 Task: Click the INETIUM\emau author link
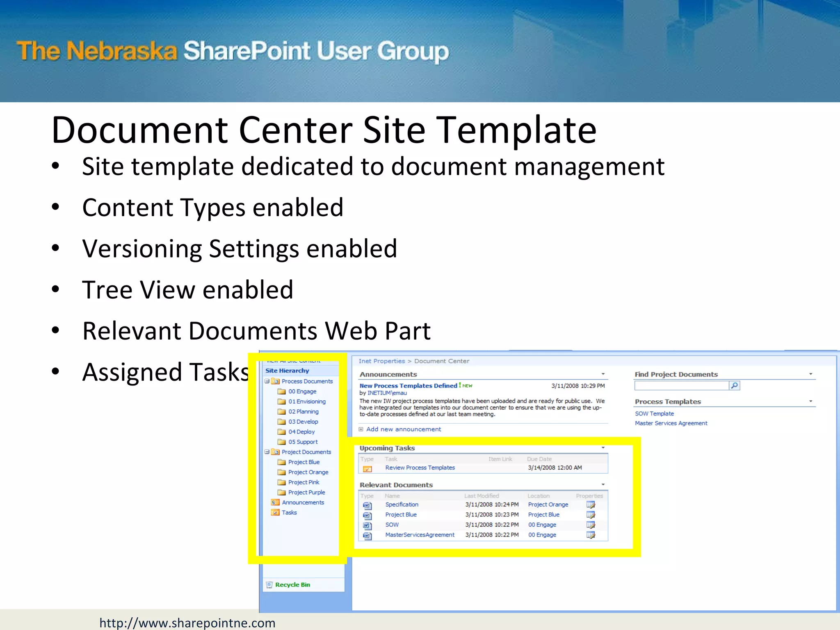(387, 393)
